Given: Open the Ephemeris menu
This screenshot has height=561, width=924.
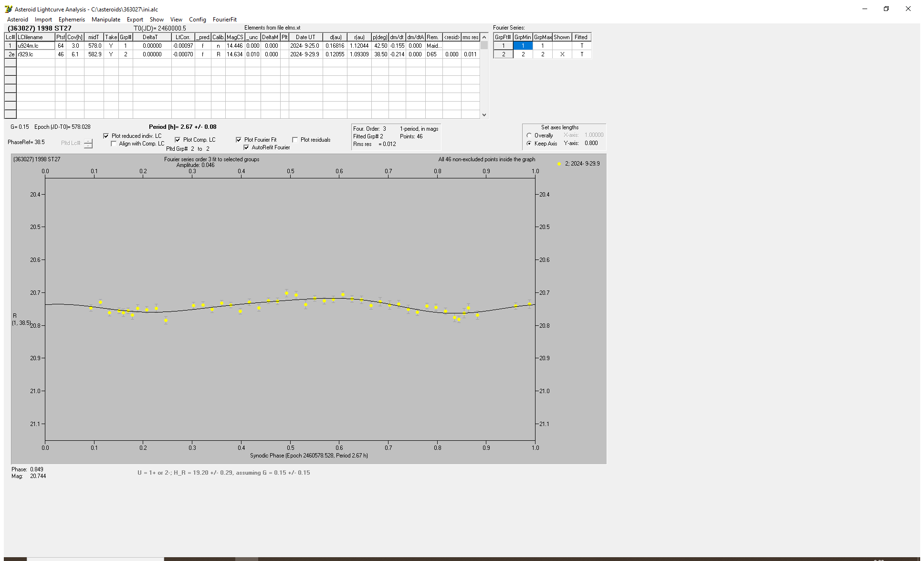Looking at the screenshot, I should 72,20.
